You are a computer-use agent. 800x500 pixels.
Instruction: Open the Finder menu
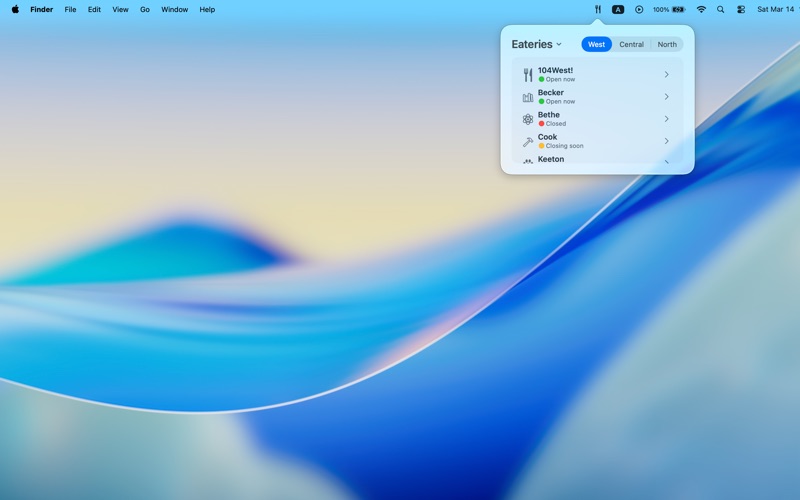tap(41, 9)
